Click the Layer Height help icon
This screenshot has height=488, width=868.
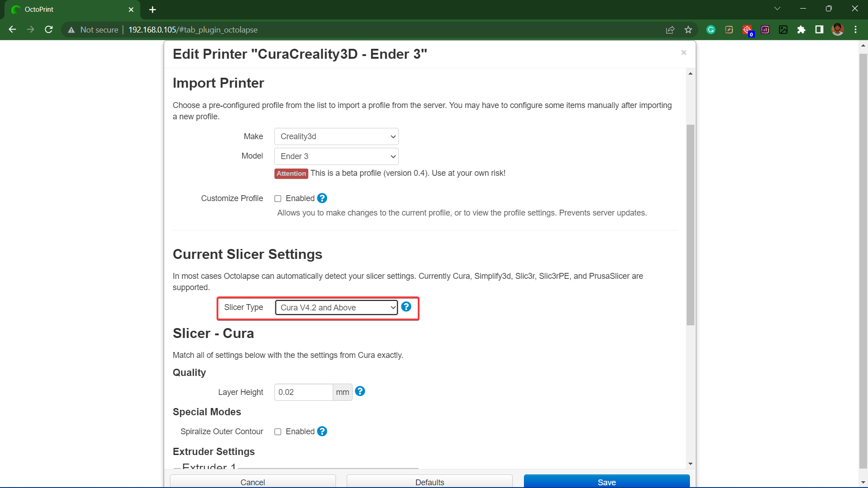(x=360, y=391)
